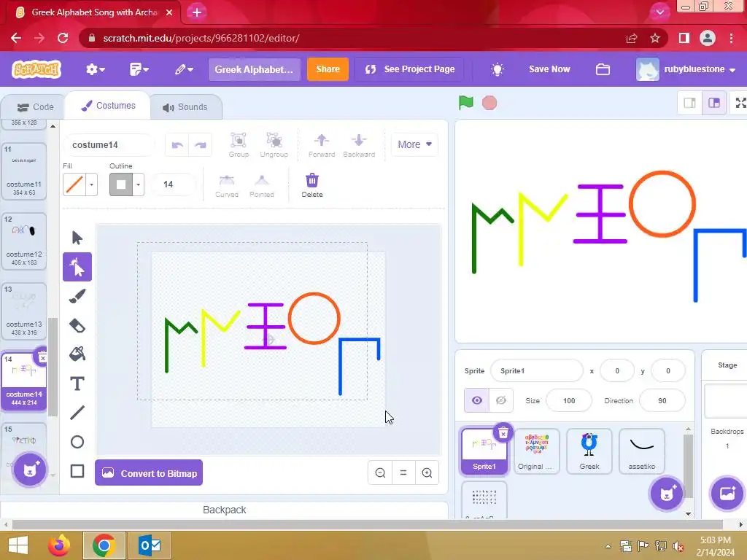This screenshot has width=747, height=560.
Task: Select the Reshape tool
Action: pos(77,267)
